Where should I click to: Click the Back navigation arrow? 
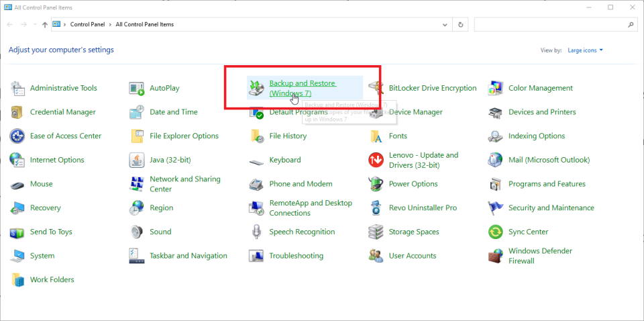[x=10, y=25]
